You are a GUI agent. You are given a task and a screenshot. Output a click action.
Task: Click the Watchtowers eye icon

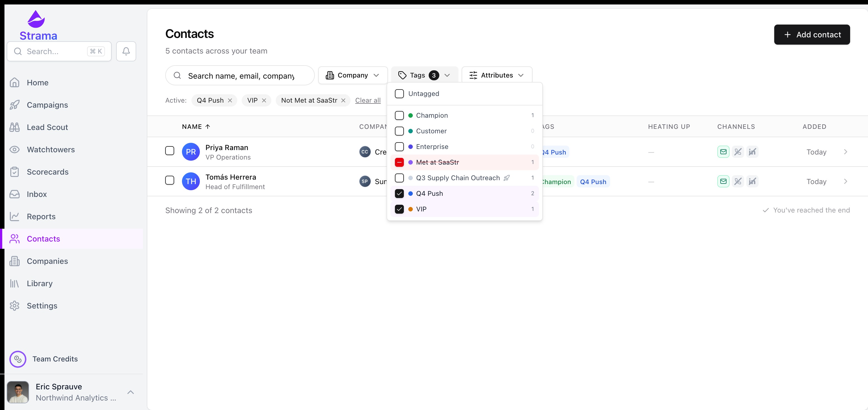click(15, 149)
